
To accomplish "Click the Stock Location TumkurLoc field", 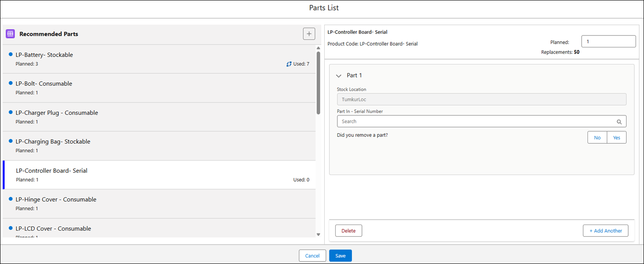I will 481,99.
